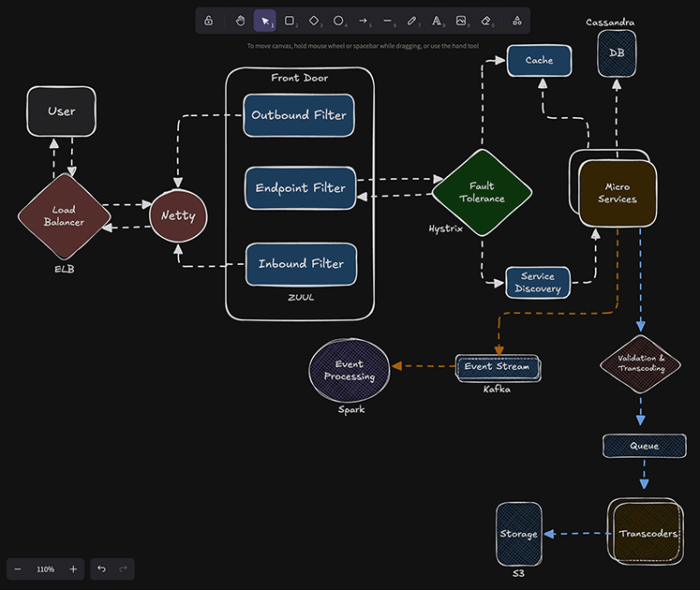Select the Eraser tool

coord(485,21)
